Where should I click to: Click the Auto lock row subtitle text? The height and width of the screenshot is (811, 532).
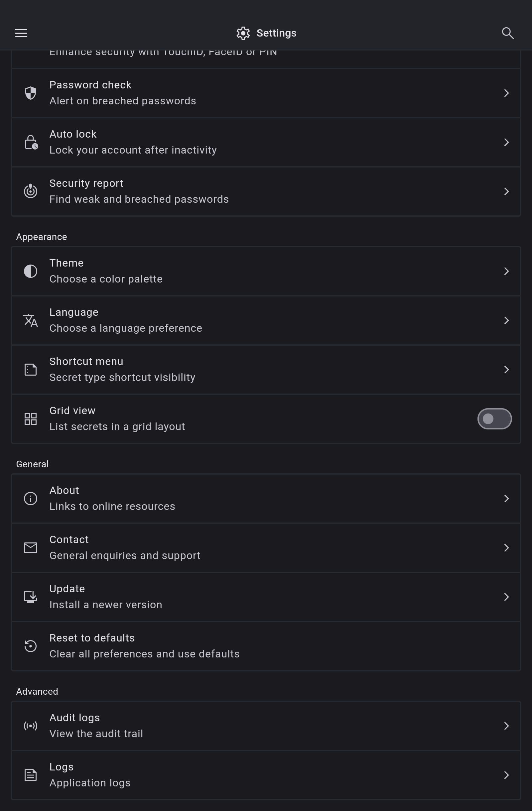[x=133, y=150]
